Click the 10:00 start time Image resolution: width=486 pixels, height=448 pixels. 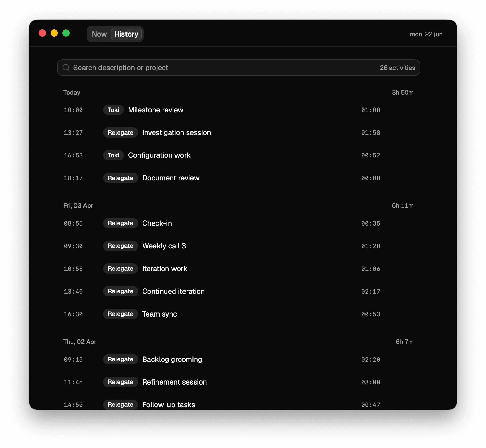click(73, 110)
